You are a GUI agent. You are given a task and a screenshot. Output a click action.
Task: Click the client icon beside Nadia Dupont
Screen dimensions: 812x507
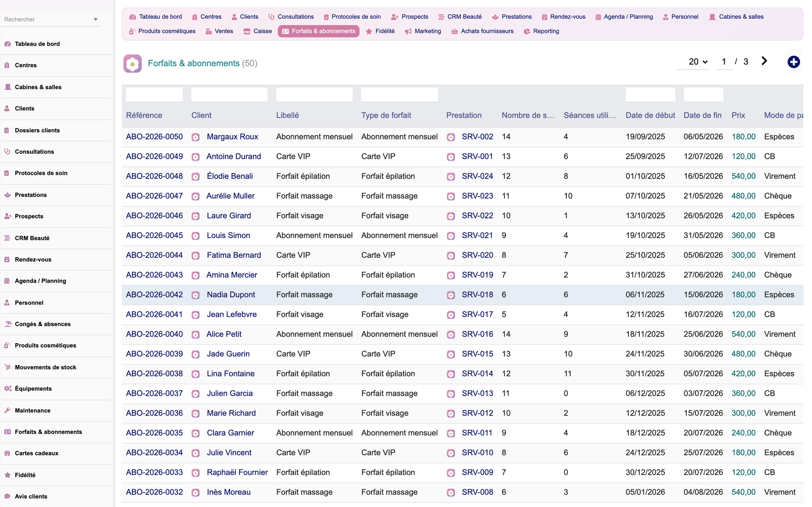click(196, 295)
